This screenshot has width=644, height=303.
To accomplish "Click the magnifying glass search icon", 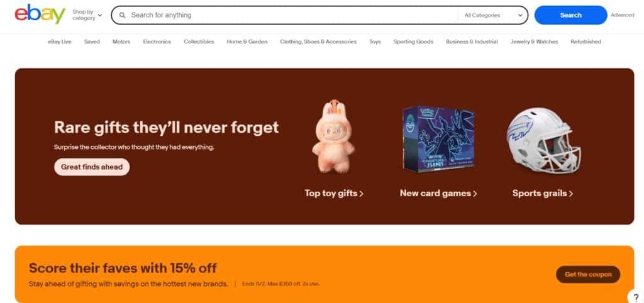I will point(122,15).
